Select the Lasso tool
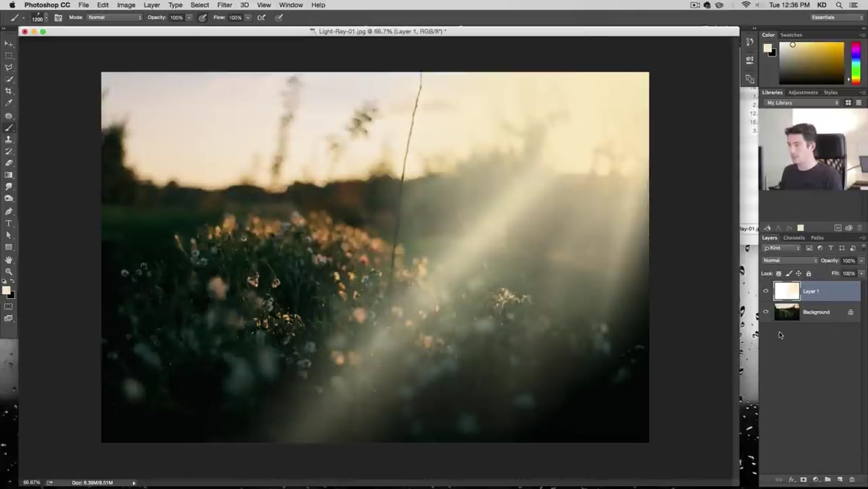This screenshot has width=868, height=489. [9, 67]
